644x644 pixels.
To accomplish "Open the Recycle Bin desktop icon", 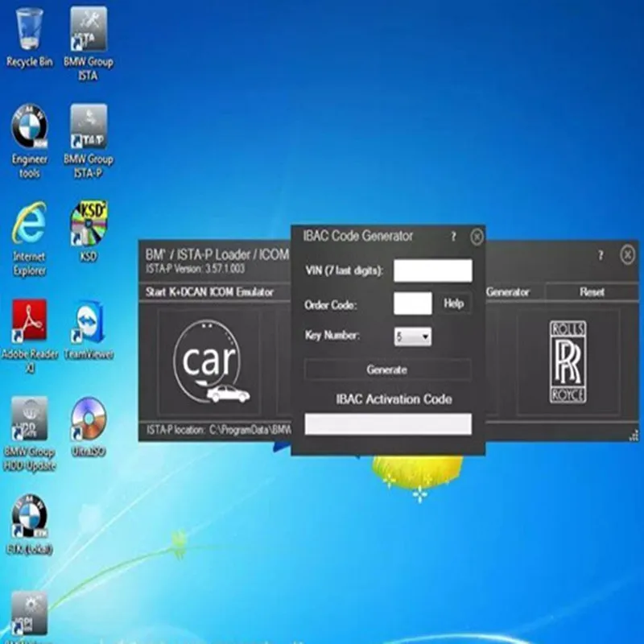I will (x=29, y=38).
